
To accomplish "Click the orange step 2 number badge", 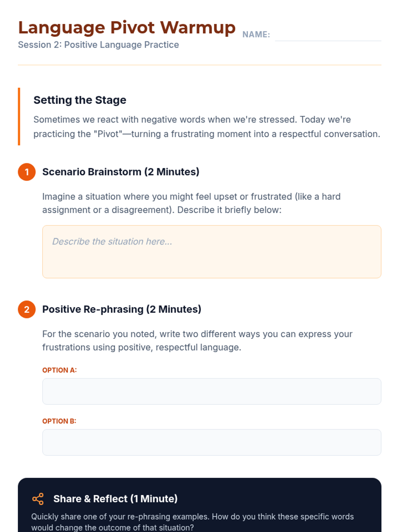I will click(27, 310).
